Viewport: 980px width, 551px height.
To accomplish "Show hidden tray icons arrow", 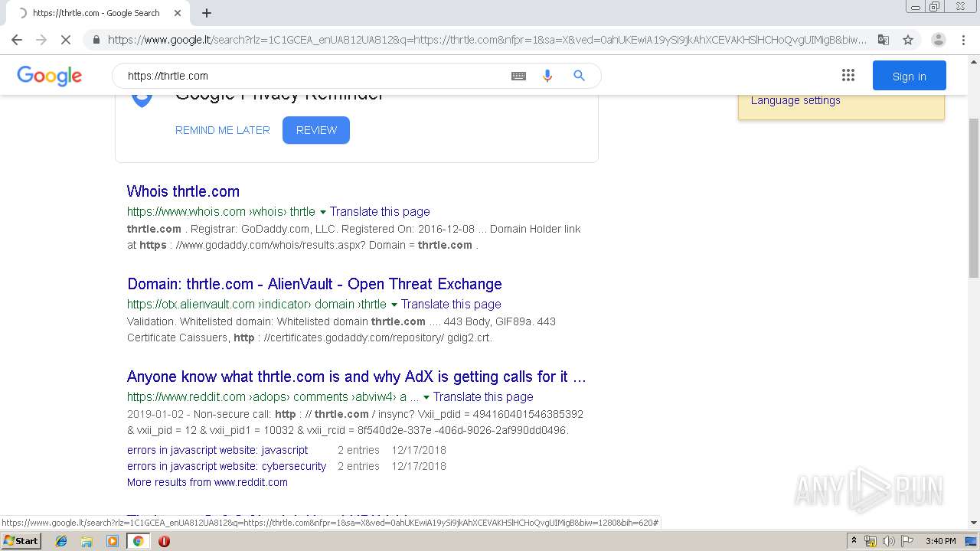I will click(854, 540).
